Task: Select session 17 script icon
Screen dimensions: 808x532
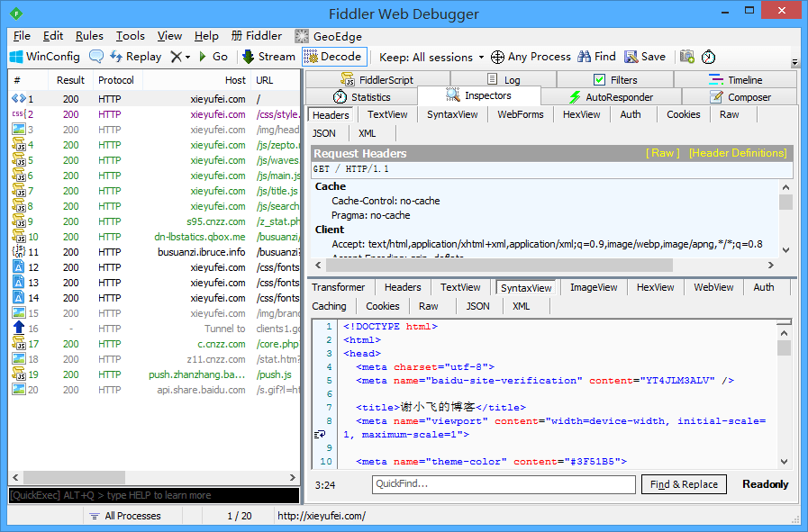Action: (19, 344)
